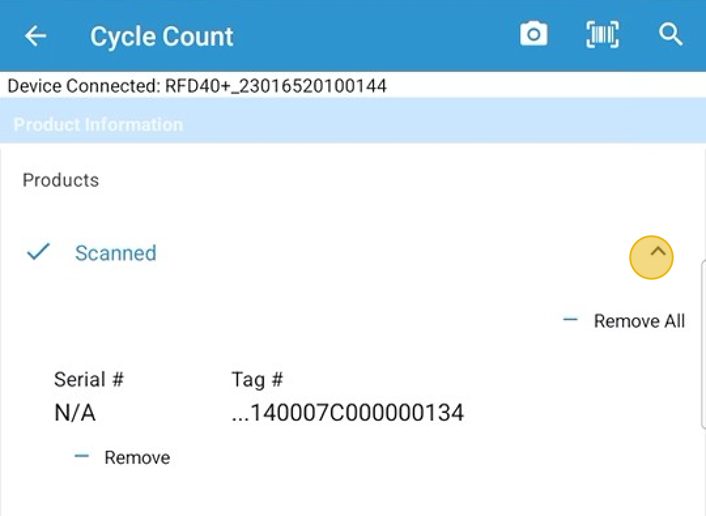The height and width of the screenshot is (516, 706).
Task: Tap the Scanned checkmark icon
Action: click(38, 252)
